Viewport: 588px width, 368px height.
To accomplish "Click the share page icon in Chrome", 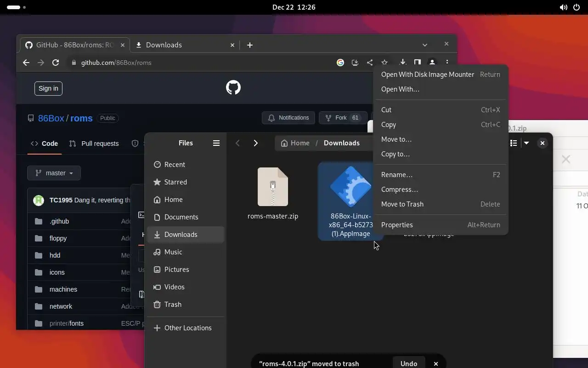I will (x=370, y=63).
